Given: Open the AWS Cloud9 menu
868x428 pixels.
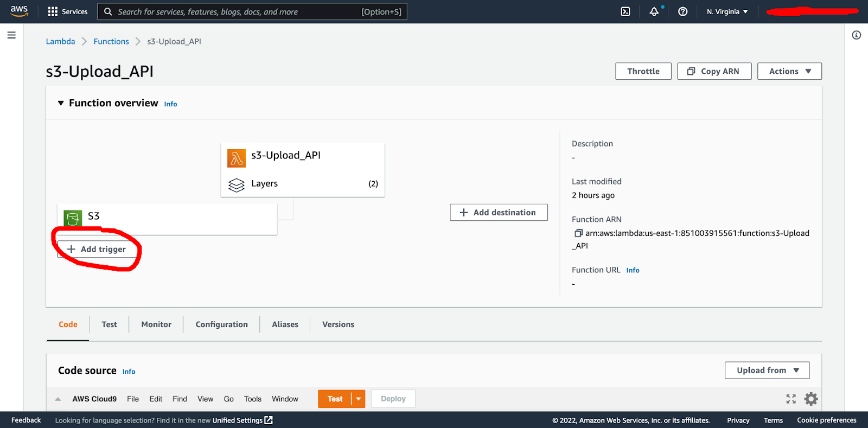Looking at the screenshot, I should 94,399.
